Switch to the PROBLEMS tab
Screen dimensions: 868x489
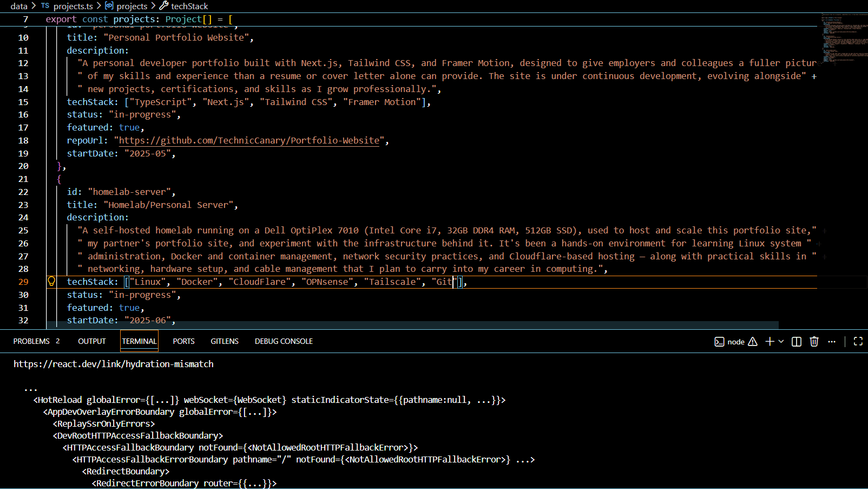[x=37, y=341]
